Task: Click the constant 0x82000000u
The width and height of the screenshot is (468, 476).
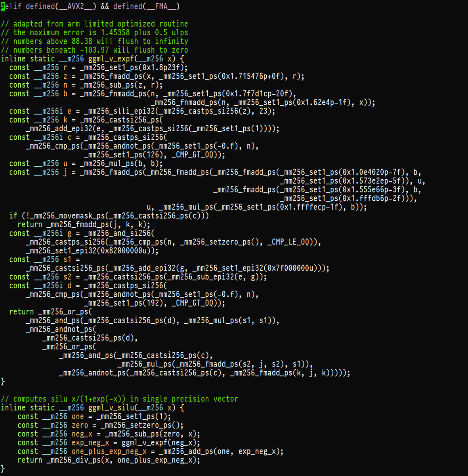Action: (126, 251)
